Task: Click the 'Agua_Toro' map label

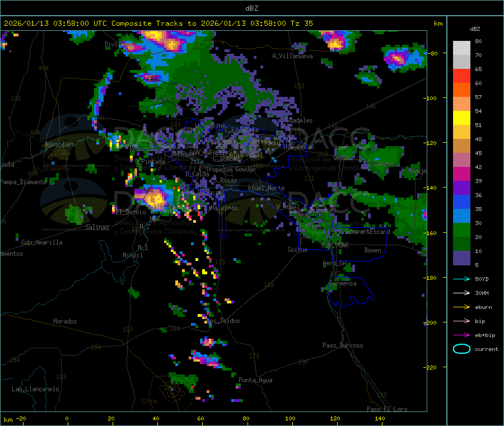Action: (x=60, y=144)
